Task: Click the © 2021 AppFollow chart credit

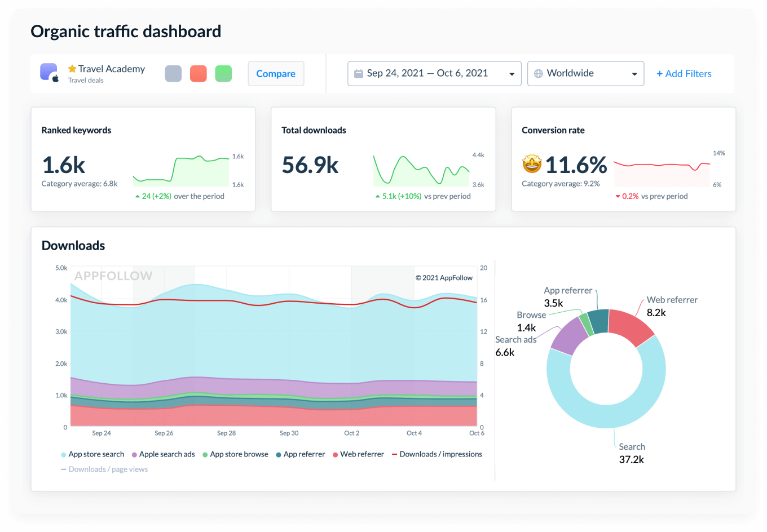Action: pos(444,278)
